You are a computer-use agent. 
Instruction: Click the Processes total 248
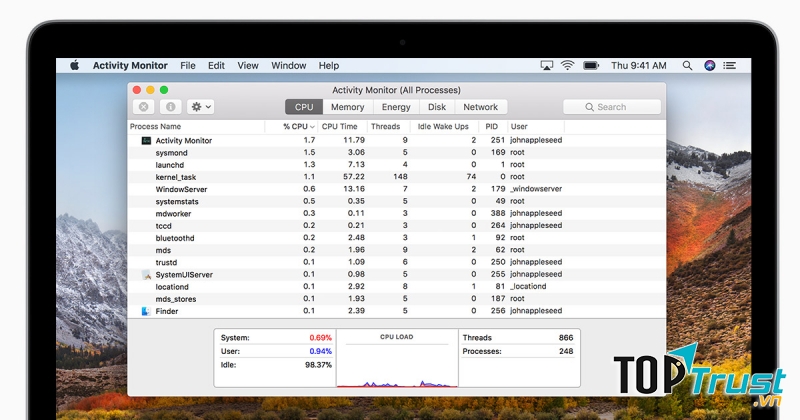click(x=566, y=351)
